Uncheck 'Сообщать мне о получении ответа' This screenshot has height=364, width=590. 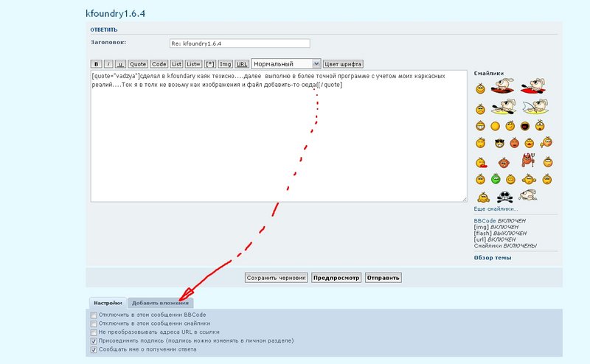(x=94, y=350)
